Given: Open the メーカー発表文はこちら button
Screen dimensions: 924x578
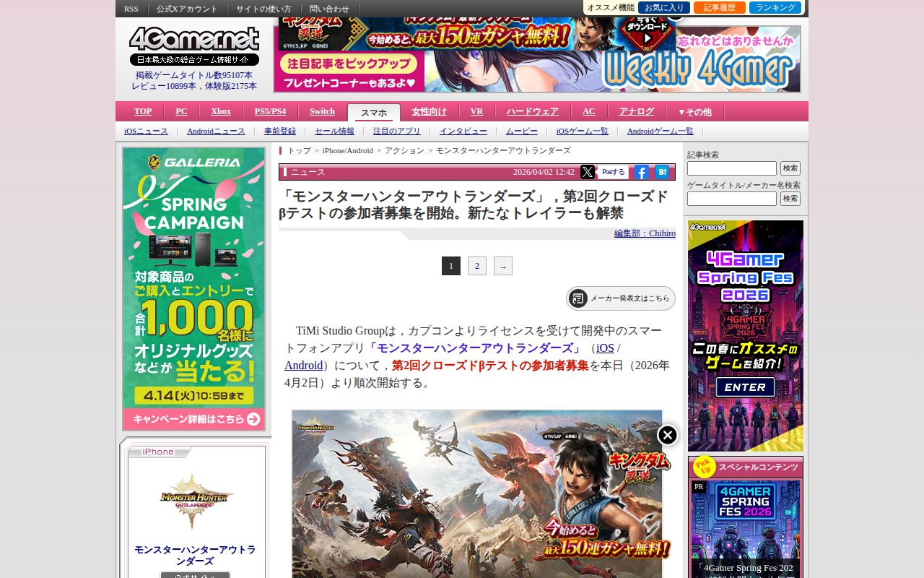Looking at the screenshot, I should point(621,298).
